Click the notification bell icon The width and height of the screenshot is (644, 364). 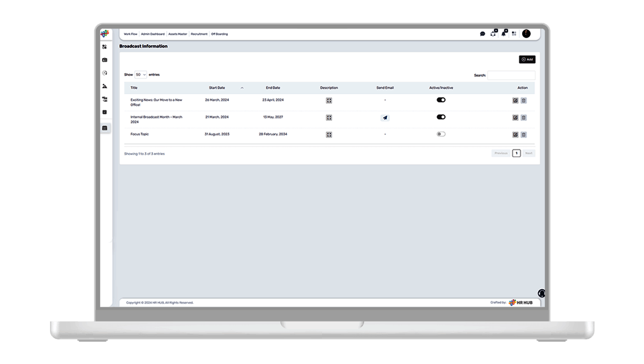(504, 33)
